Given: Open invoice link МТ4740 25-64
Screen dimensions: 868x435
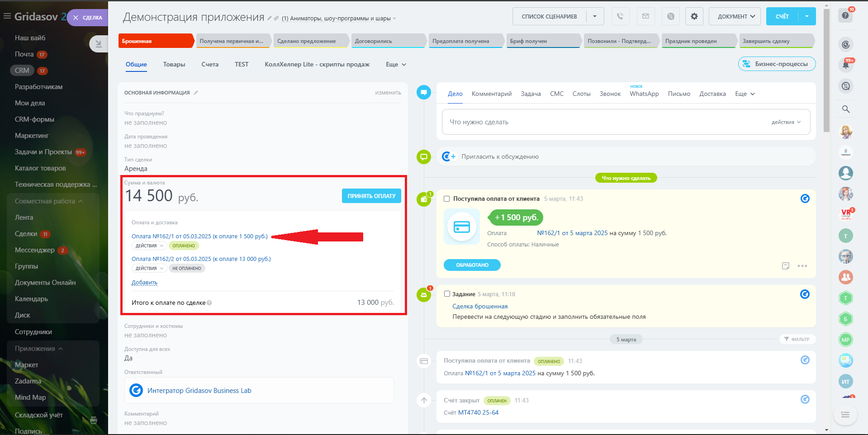Looking at the screenshot, I should (478, 412).
